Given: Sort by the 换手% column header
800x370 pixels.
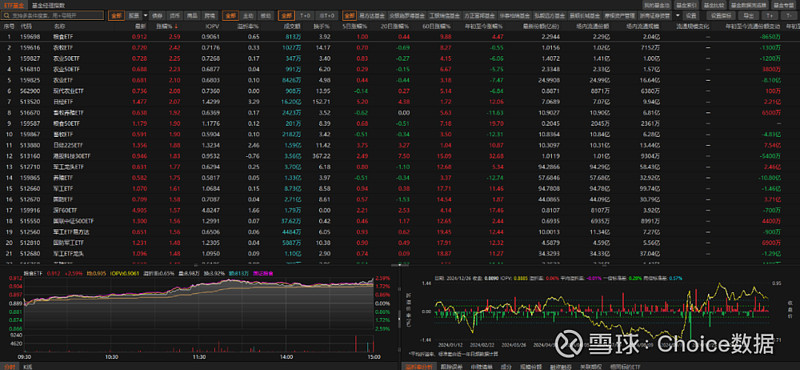Looking at the screenshot, I should (x=323, y=26).
